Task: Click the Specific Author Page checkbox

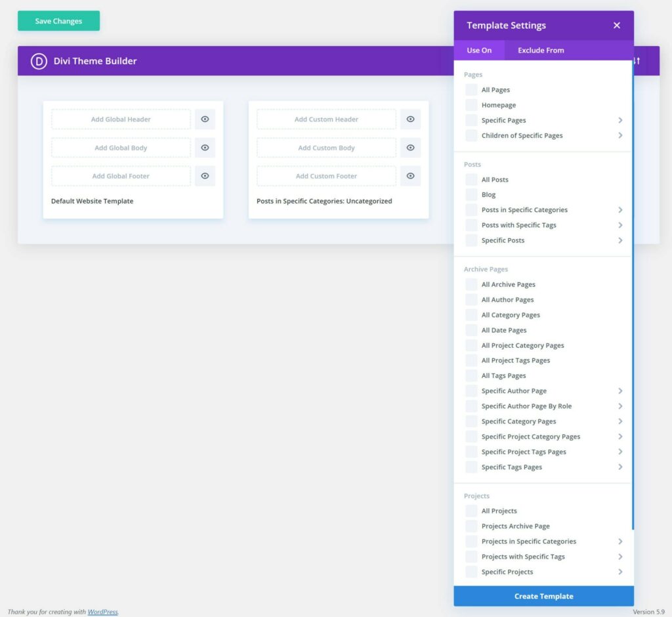Action: pyautogui.click(x=471, y=391)
